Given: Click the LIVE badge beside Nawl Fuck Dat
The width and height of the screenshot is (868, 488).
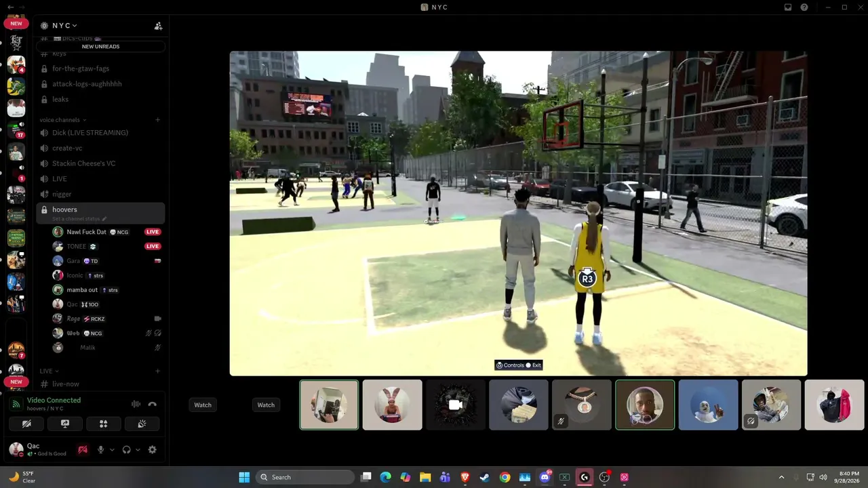Looking at the screenshot, I should (x=153, y=232).
